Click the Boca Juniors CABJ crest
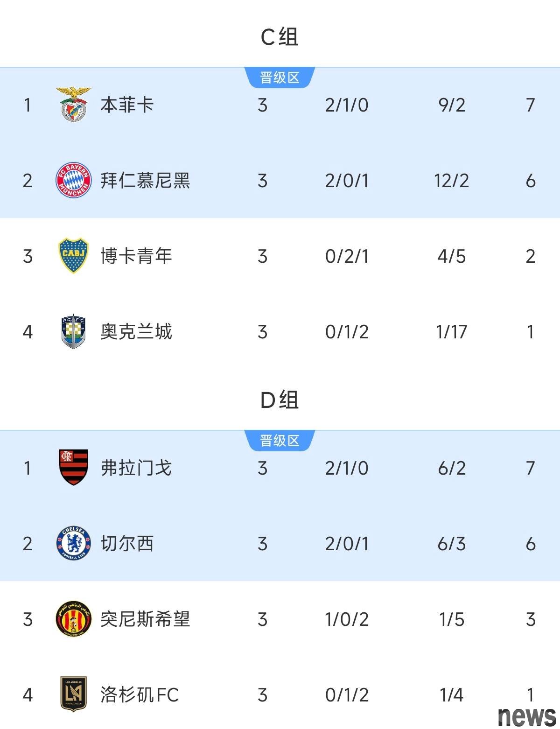 click(x=74, y=256)
